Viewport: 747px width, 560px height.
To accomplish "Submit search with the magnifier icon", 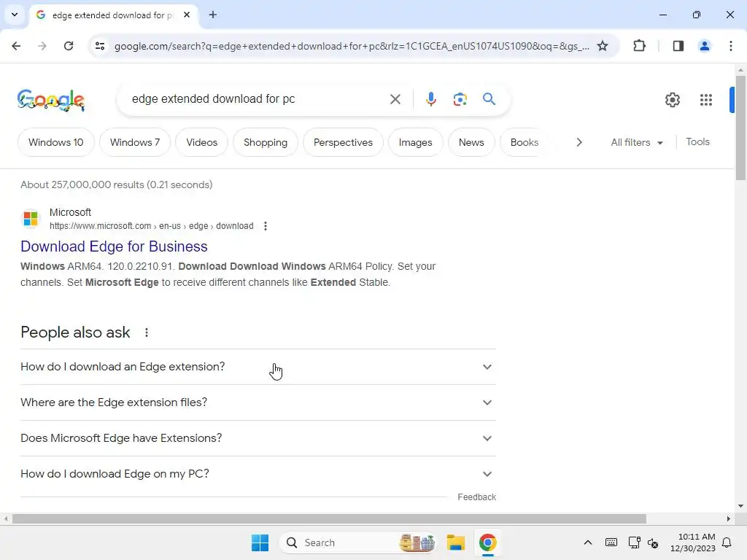I will point(489,99).
